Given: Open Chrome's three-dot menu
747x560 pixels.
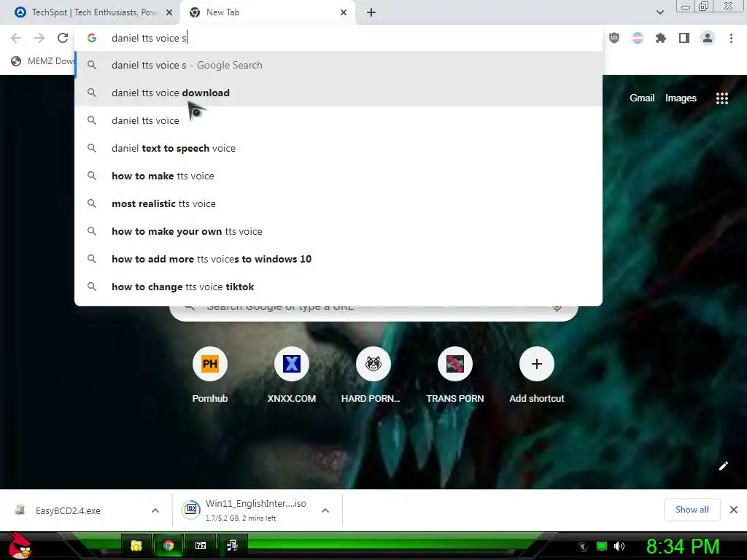Looking at the screenshot, I should coord(731,38).
